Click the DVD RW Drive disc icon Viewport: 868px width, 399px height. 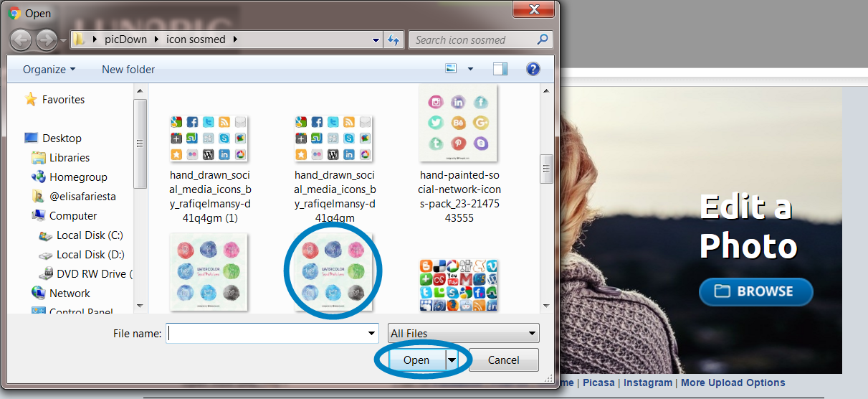point(45,273)
